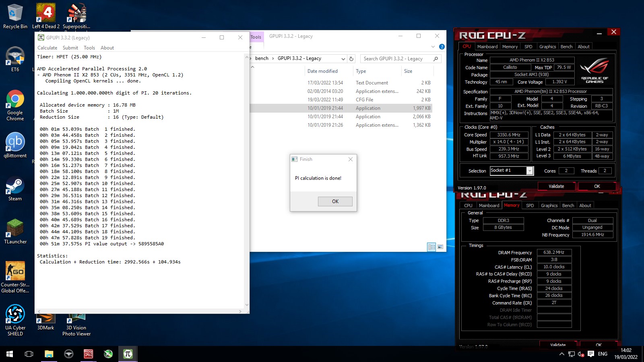Image resolution: width=644 pixels, height=362 pixels.
Task: Click the pi icon in GPUPI title bar
Action: pos(41,37)
